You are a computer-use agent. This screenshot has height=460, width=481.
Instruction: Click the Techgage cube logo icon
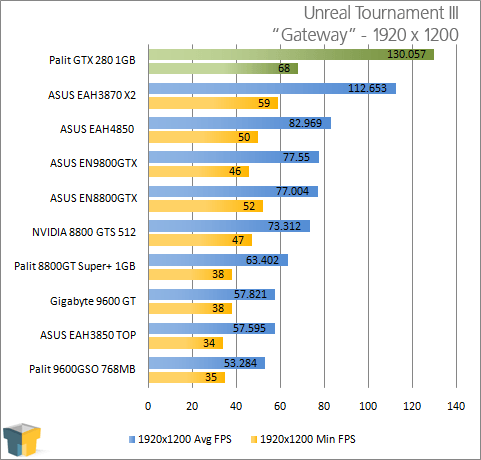(22, 439)
